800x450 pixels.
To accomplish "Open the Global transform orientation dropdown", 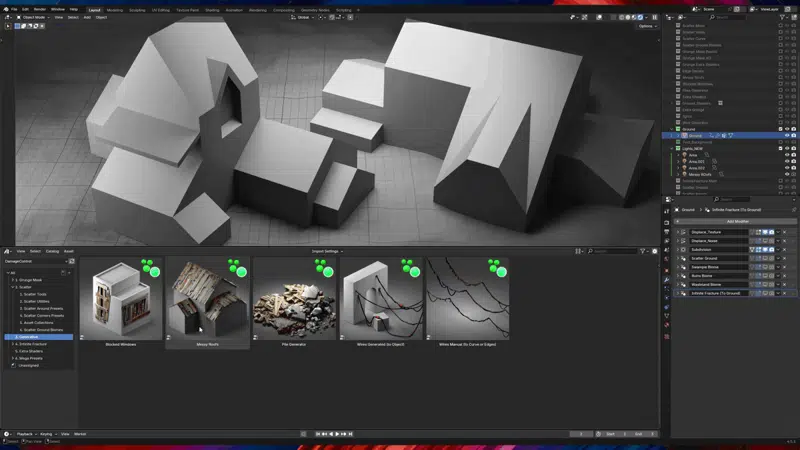I will [302, 17].
